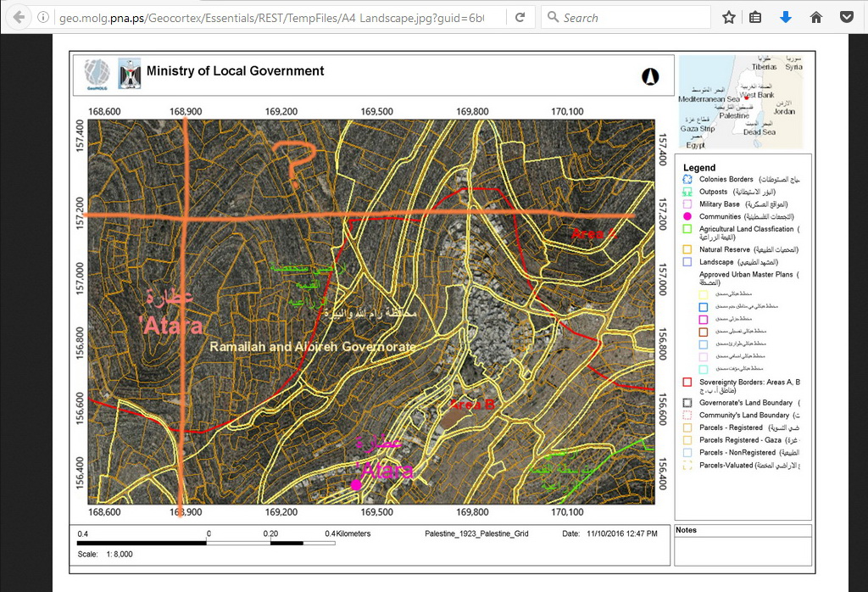
Task: Click the Parcels Registered - Gaza legend swatch
Action: click(x=687, y=440)
